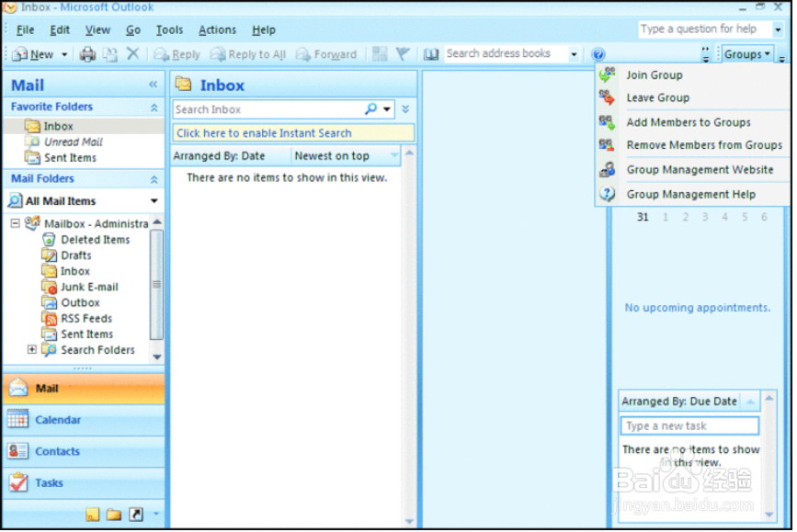Open the Search Inbox options dropdown arrow
This screenshot has height=532, width=797.
pyautogui.click(x=387, y=109)
